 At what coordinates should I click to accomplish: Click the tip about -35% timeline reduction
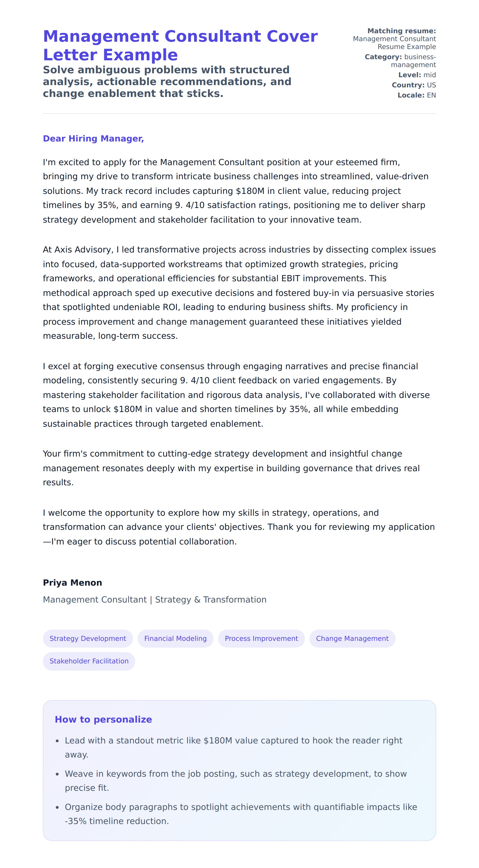pos(241,814)
